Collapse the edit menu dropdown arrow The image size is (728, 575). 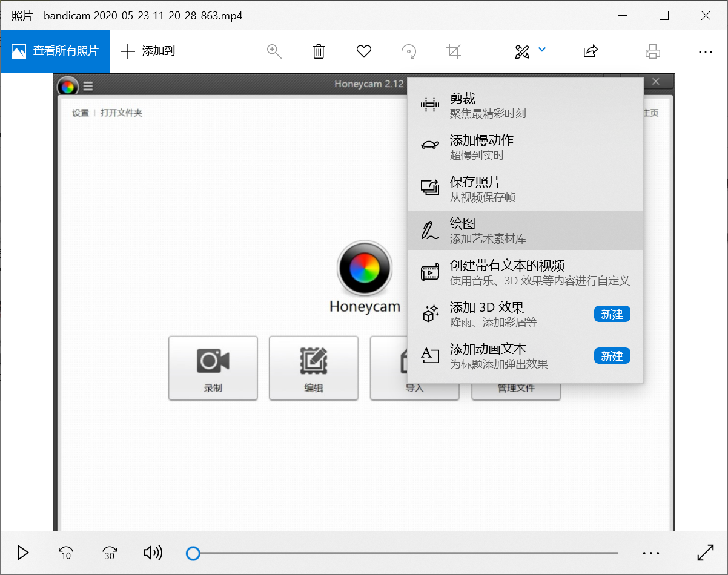point(542,50)
